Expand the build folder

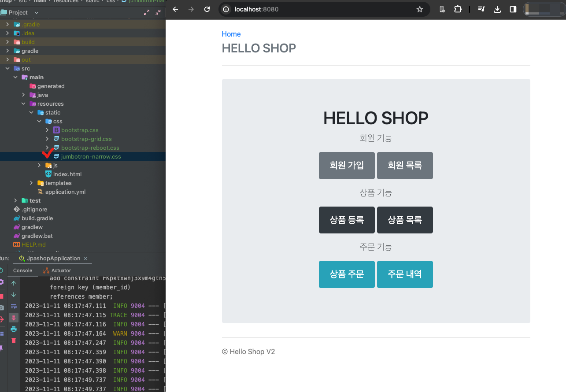click(7, 42)
